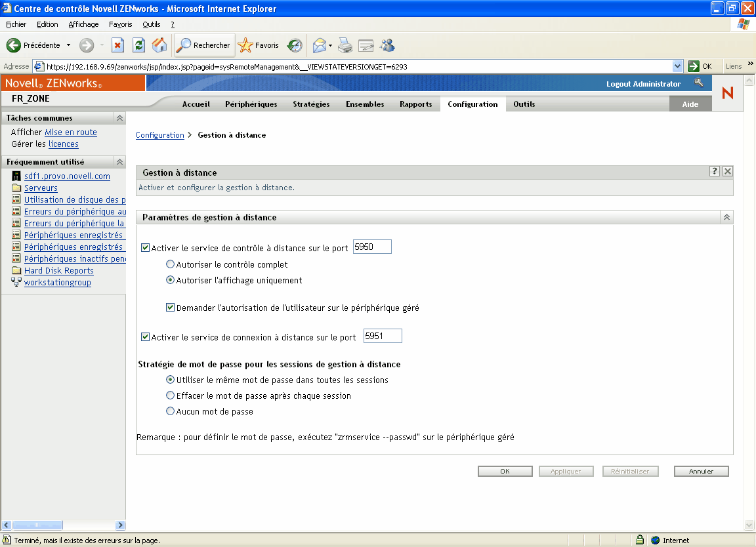Image resolution: width=756 pixels, height=547 pixels.
Task: Click the search magnifying glass near Logout Administrator
Action: pos(699,83)
